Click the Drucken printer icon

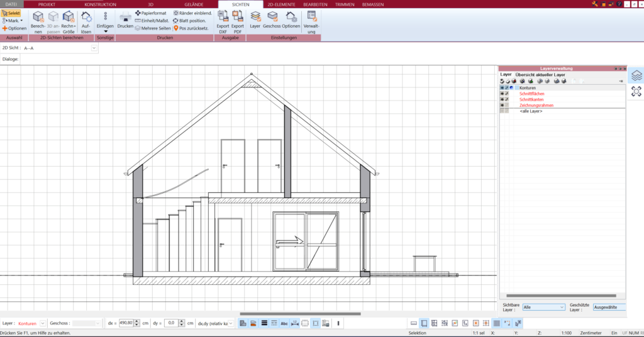125,16
